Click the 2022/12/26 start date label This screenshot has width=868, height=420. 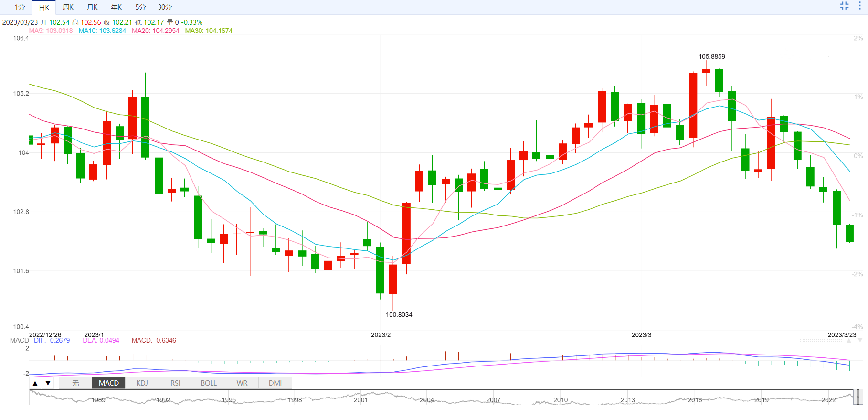tap(45, 334)
